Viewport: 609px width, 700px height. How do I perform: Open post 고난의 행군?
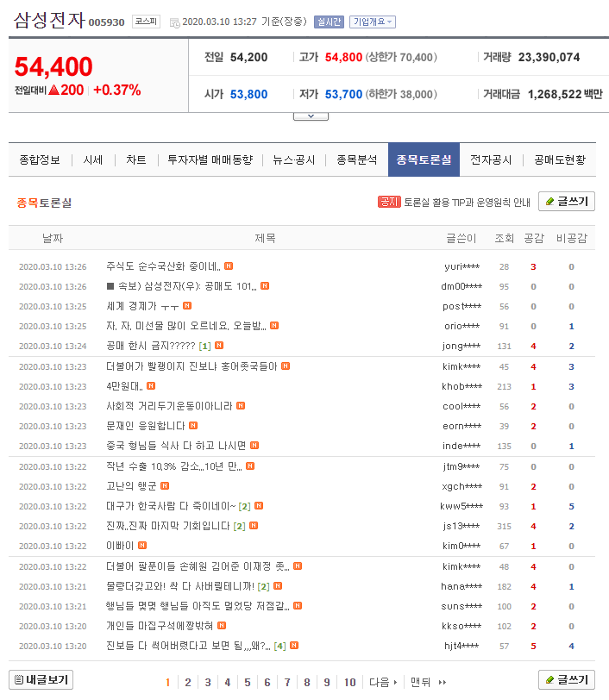tap(131, 486)
